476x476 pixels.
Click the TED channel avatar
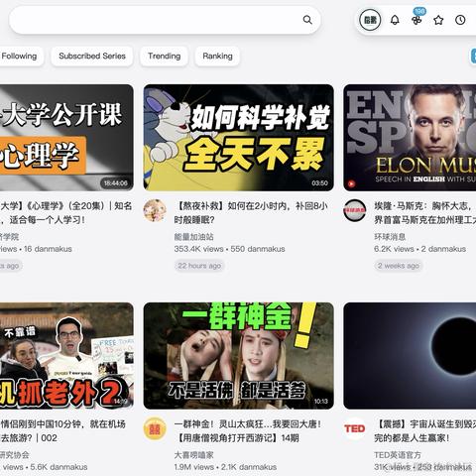click(x=355, y=428)
